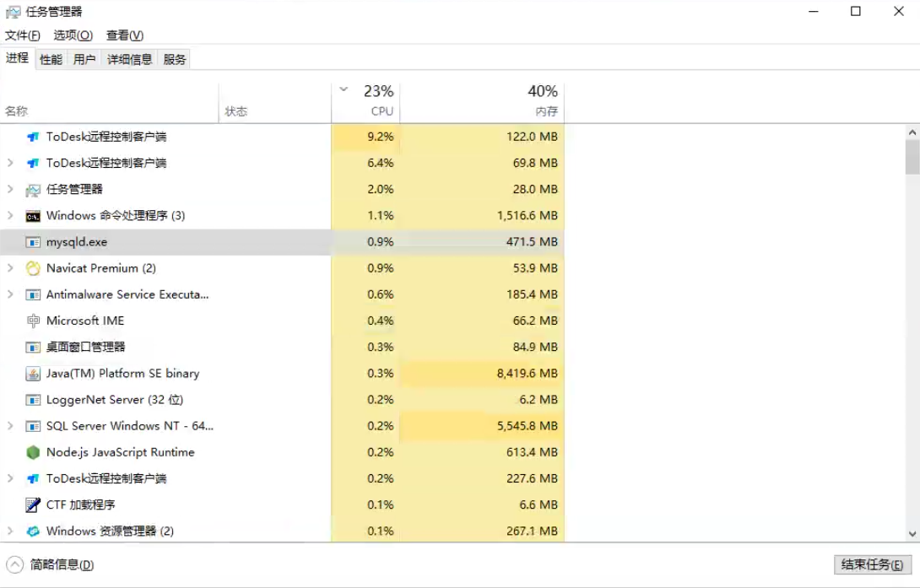Select the Microsoft IME row
Viewport: 920px width, 588px height.
click(x=282, y=321)
